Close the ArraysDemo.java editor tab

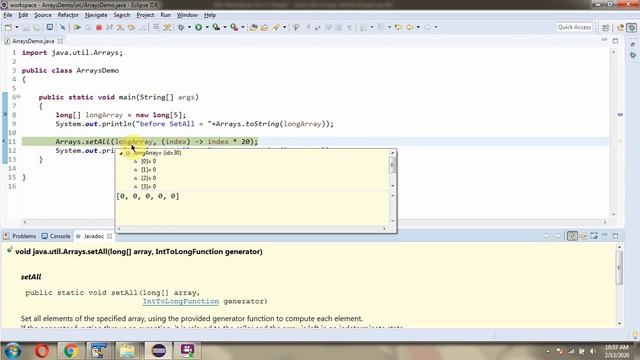(x=60, y=41)
